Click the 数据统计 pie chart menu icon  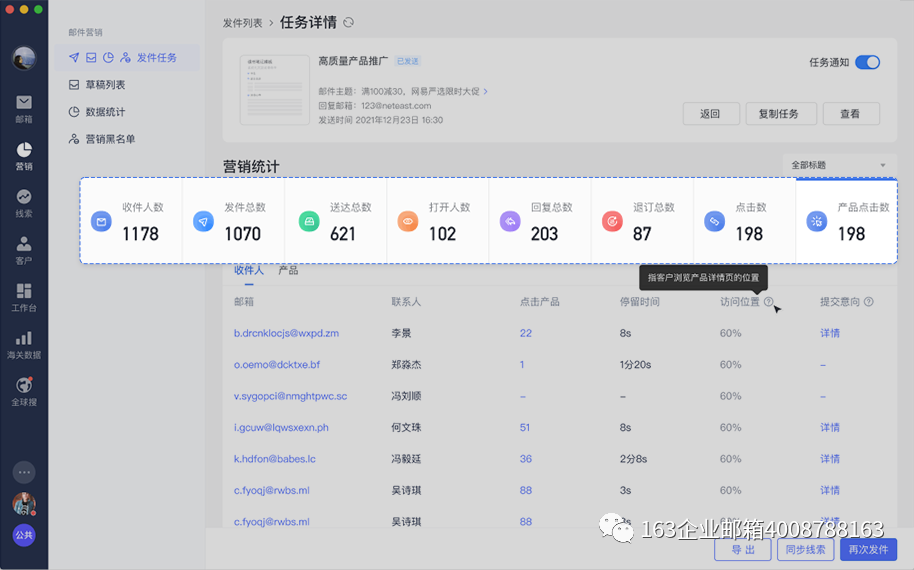[74, 112]
